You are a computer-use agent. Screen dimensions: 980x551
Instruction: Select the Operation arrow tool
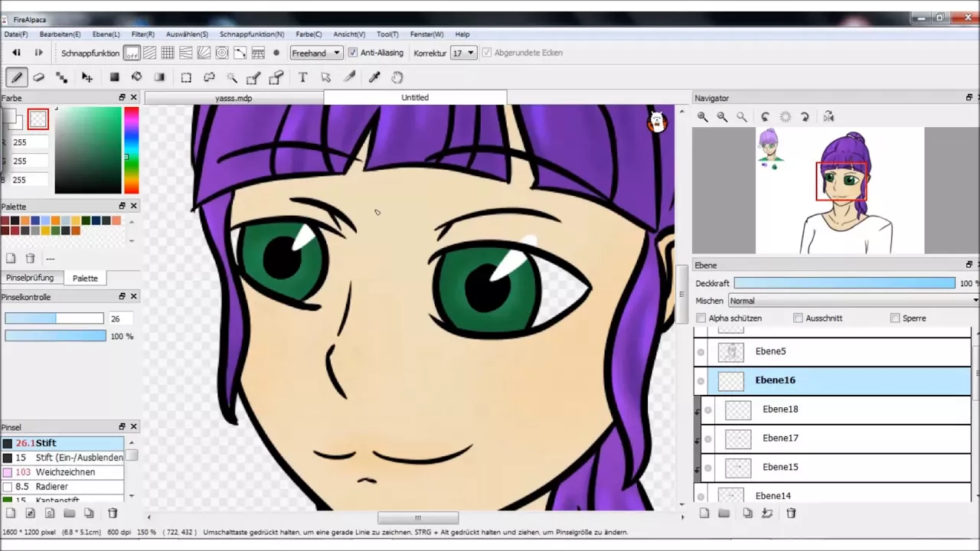[x=325, y=77]
